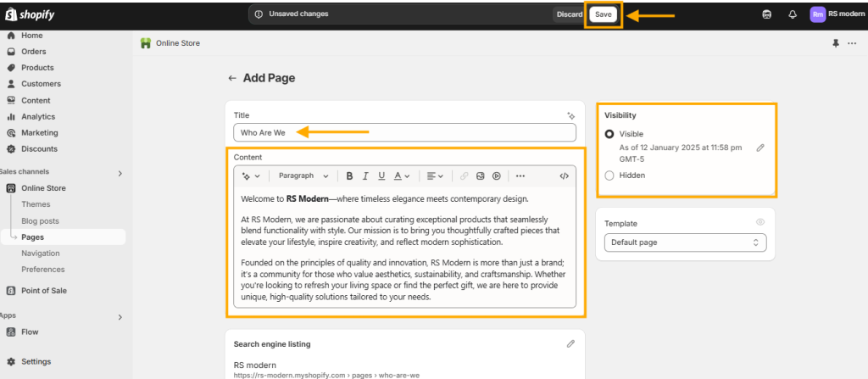Select Pages under Online Store
Viewport: 868px width, 379px height.
pyautogui.click(x=63, y=237)
